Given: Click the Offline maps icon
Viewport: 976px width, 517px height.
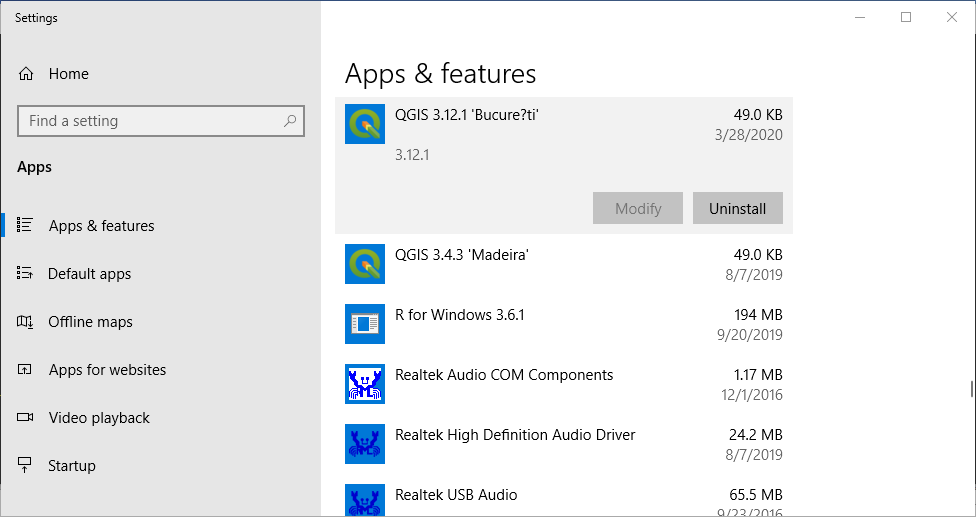Looking at the screenshot, I should (25, 322).
